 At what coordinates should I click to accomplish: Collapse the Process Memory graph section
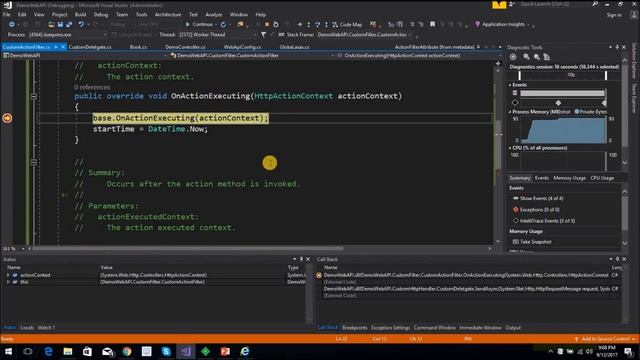(510, 111)
